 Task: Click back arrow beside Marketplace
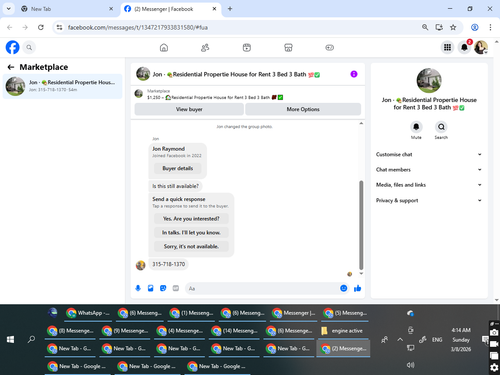tap(11, 67)
